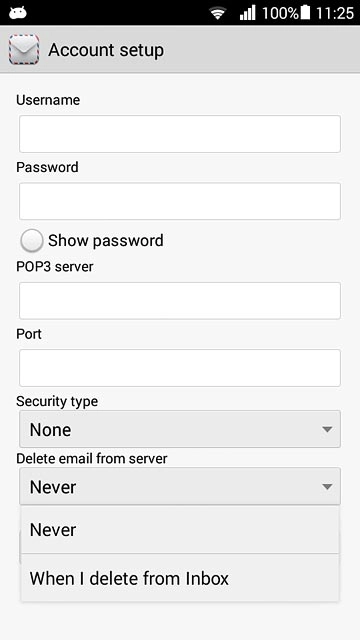Open the Security type dropdown showing None
This screenshot has width=360, height=640.
coord(180,429)
